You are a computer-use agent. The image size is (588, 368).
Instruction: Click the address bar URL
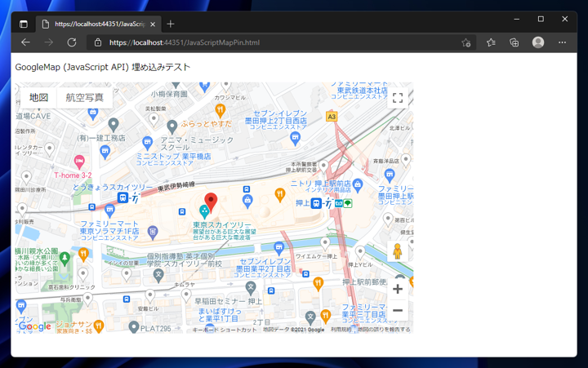pyautogui.click(x=185, y=42)
